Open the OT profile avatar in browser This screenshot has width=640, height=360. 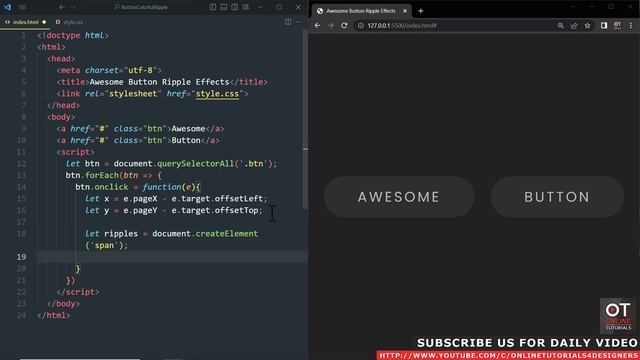click(617, 25)
